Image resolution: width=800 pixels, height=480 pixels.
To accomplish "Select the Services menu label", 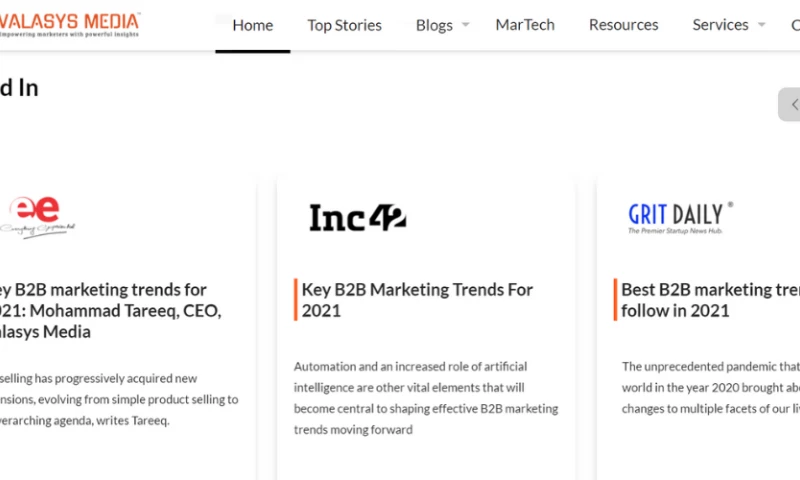I will pyautogui.click(x=720, y=25).
